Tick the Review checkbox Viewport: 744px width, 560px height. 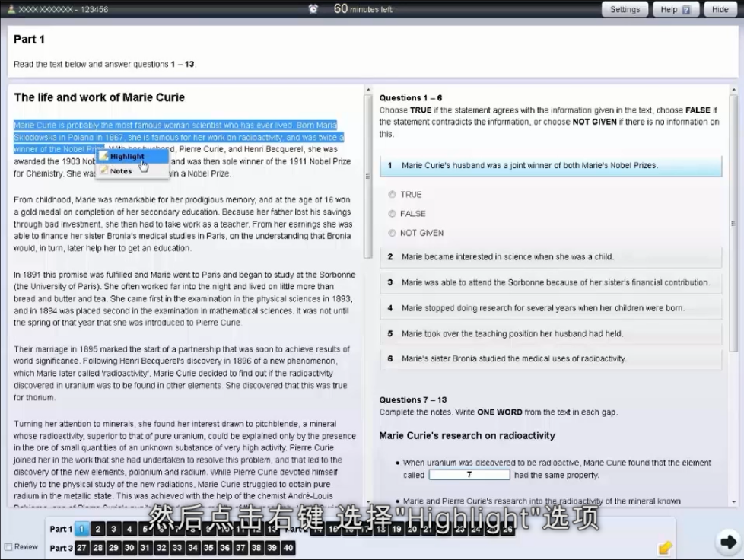point(8,547)
